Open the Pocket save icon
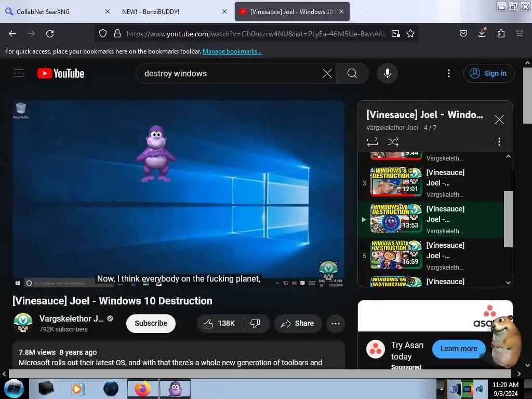This screenshot has width=532, height=399. (x=463, y=33)
